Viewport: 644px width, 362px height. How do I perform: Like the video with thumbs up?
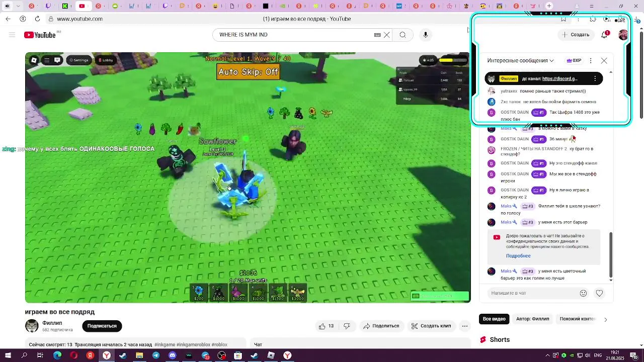click(326, 326)
